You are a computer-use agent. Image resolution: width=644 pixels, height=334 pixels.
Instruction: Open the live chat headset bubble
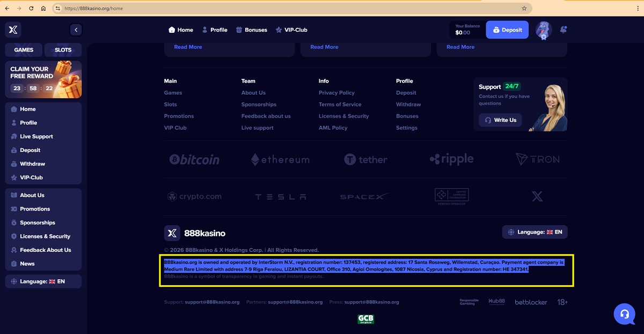click(x=624, y=314)
